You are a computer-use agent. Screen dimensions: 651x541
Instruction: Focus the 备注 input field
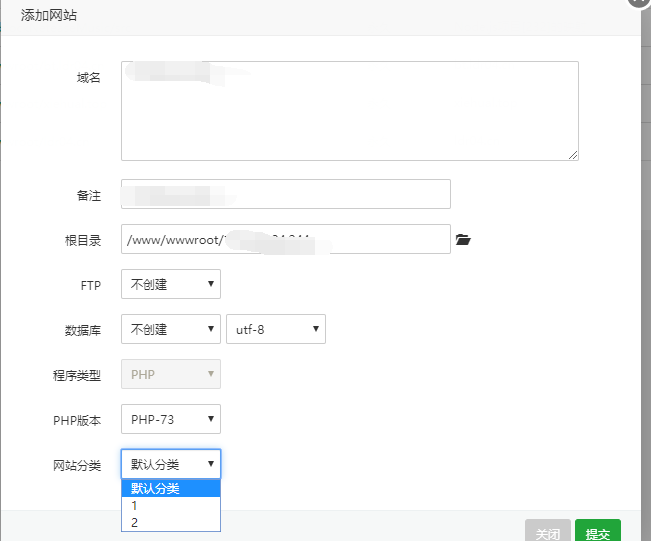pyautogui.click(x=286, y=194)
